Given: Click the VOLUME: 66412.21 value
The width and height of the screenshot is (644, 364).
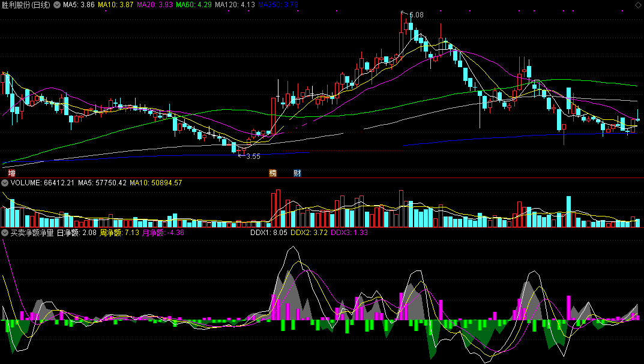Looking at the screenshot, I should (x=42, y=183).
